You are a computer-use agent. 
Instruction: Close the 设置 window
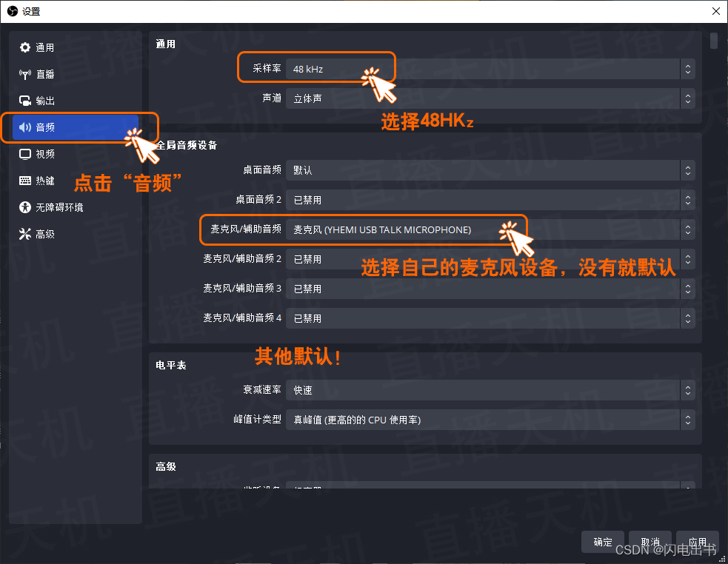[x=716, y=11]
